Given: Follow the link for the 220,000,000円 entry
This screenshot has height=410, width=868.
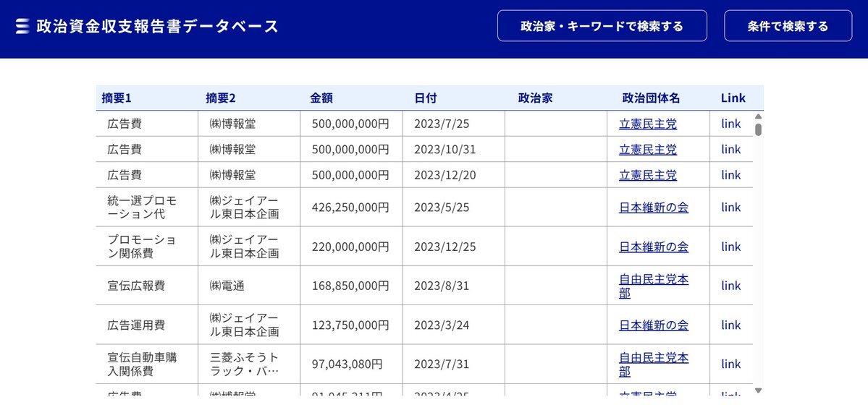Looking at the screenshot, I should click(x=730, y=247).
